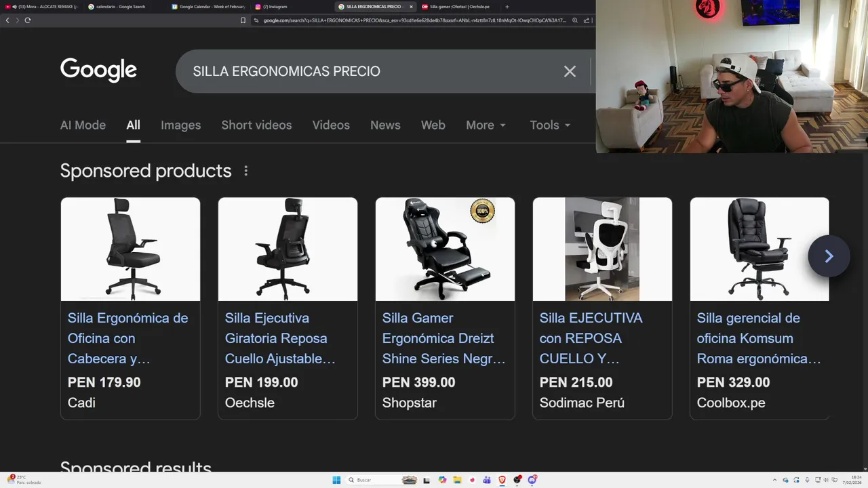Click the browser zoom magnifier icon
Image resolution: width=868 pixels, height=488 pixels.
tap(575, 20)
